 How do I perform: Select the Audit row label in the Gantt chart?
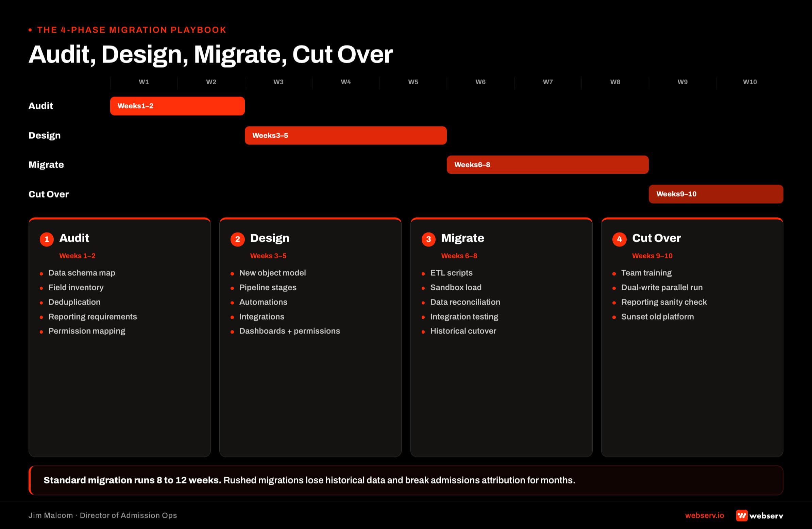40,106
